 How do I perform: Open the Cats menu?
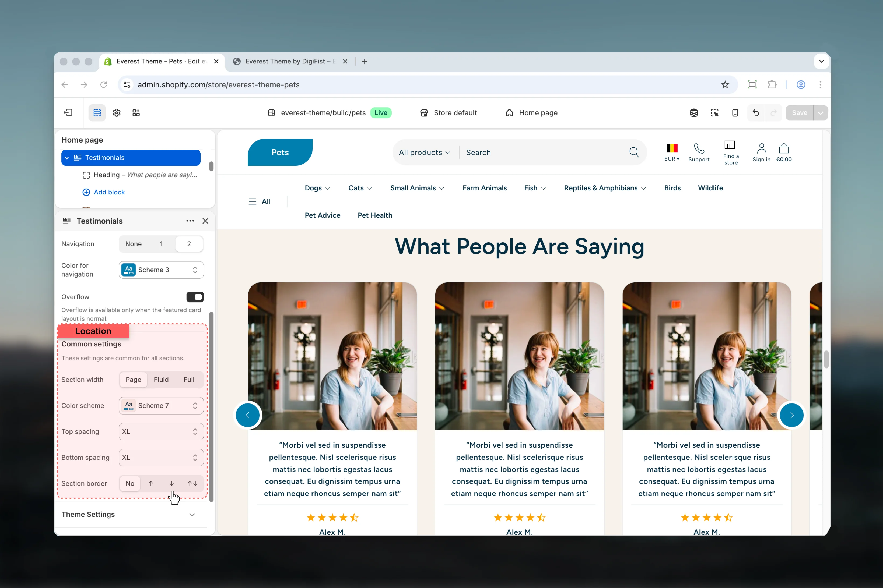coord(360,188)
